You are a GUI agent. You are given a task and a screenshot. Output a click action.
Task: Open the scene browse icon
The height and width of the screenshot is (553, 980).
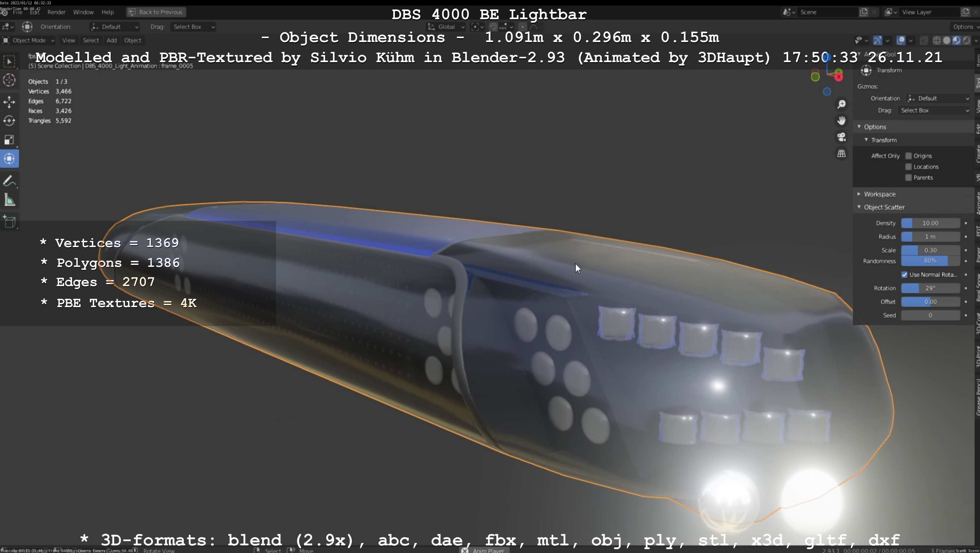tap(789, 12)
